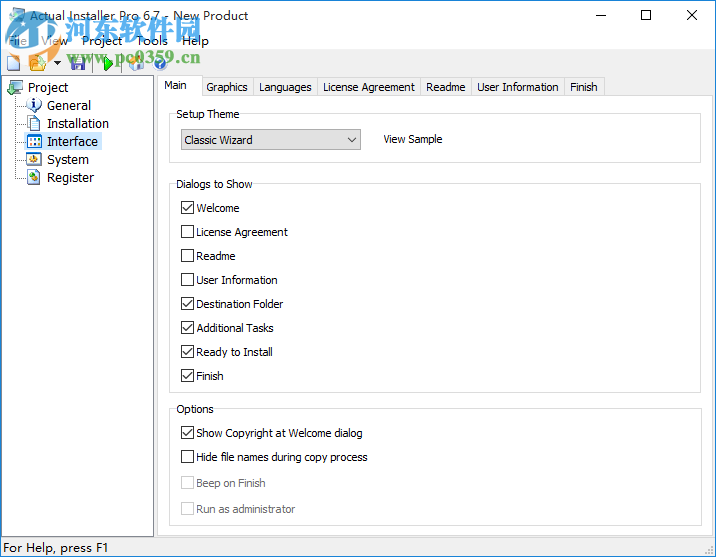Expand the open-project dropdown arrow in the toolbar
Viewport: 716px width, 557px height.
[x=57, y=63]
